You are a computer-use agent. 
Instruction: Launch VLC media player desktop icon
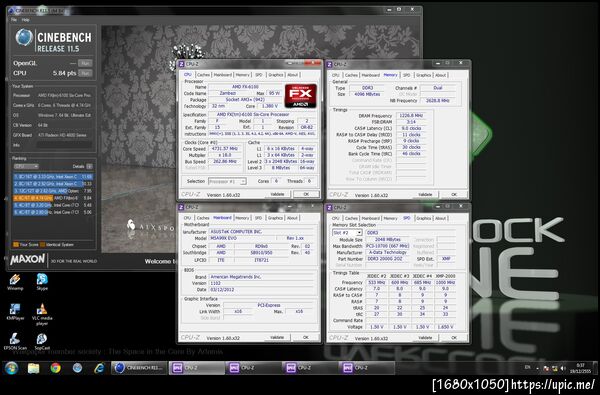tap(42, 314)
